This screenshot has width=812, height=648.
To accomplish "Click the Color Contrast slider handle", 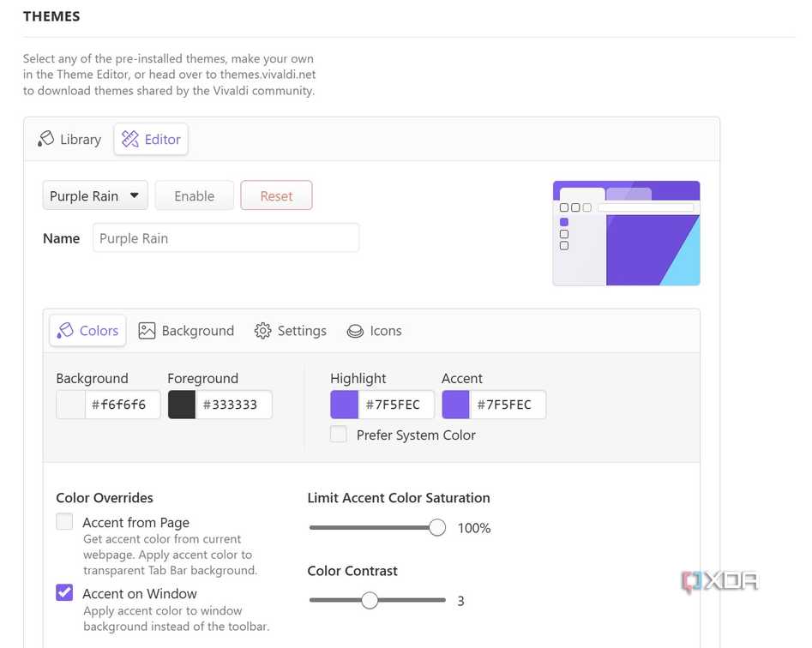I will tap(370, 600).
